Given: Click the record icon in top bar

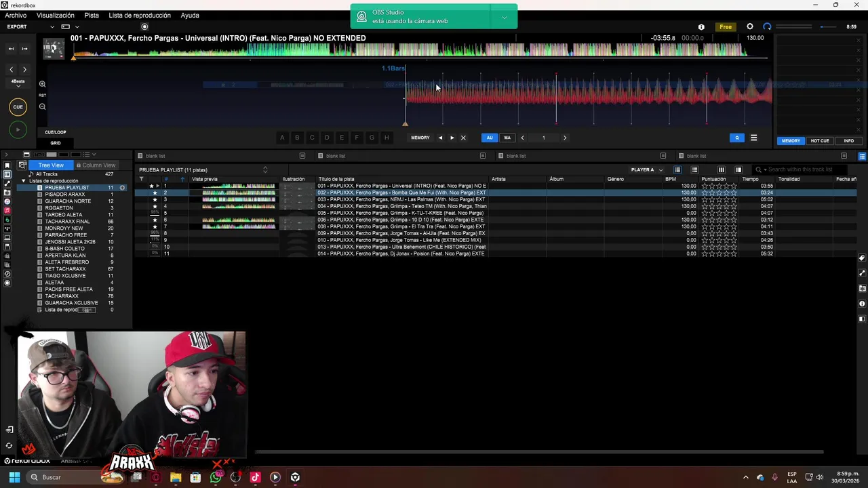Looking at the screenshot, I should point(144,26).
